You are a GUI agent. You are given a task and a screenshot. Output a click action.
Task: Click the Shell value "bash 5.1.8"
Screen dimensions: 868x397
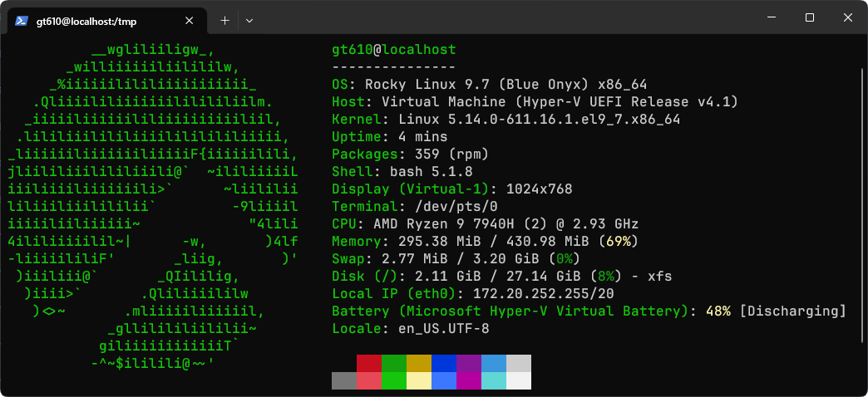[x=432, y=172]
